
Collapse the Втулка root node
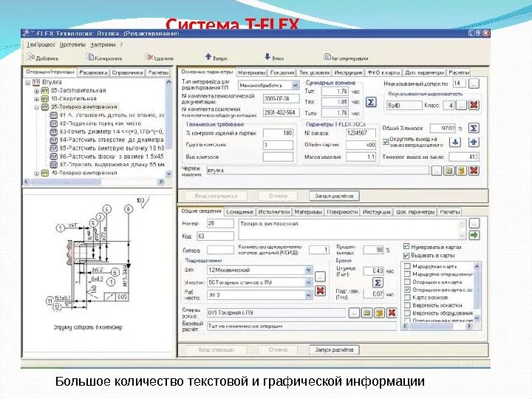pyautogui.click(x=28, y=83)
